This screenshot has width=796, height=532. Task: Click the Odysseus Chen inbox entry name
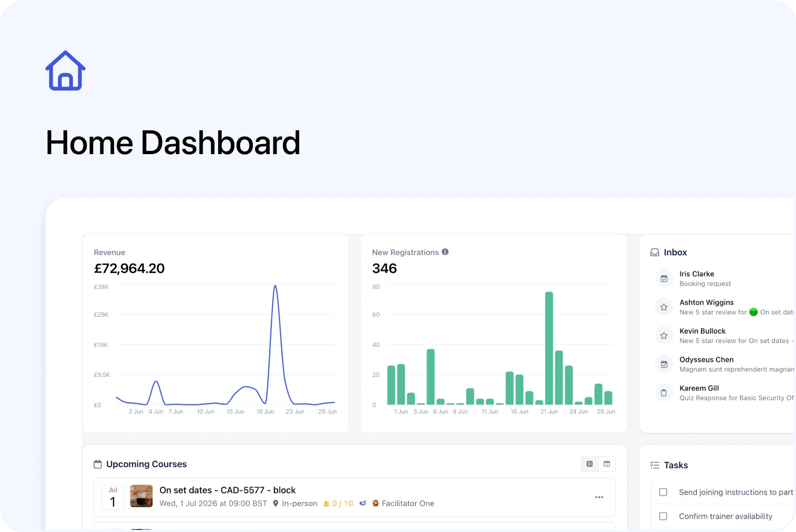tap(706, 359)
